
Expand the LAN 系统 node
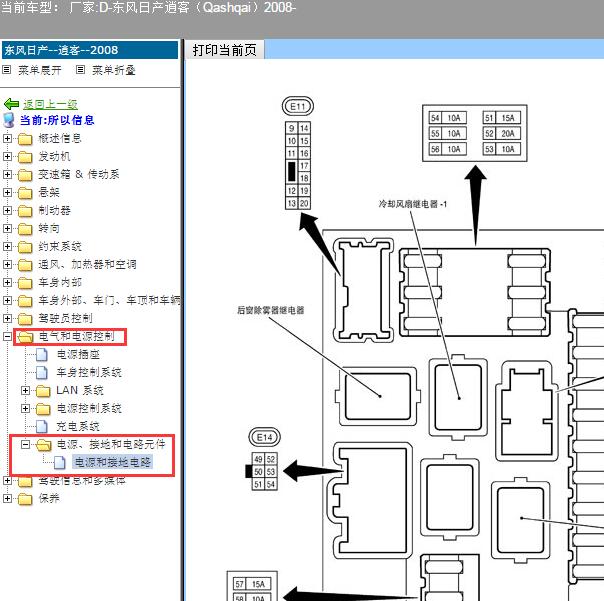coord(25,390)
